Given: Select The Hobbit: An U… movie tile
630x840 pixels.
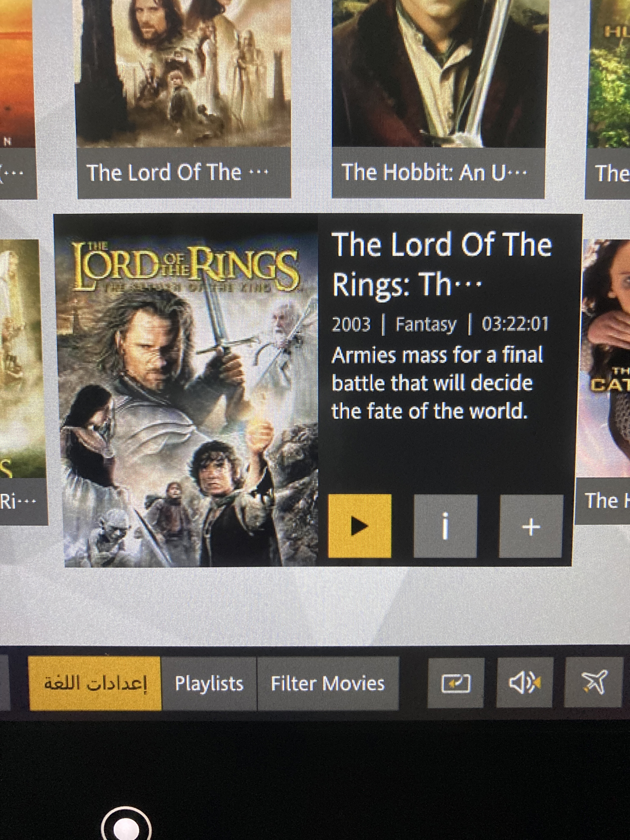Looking at the screenshot, I should (x=438, y=99).
